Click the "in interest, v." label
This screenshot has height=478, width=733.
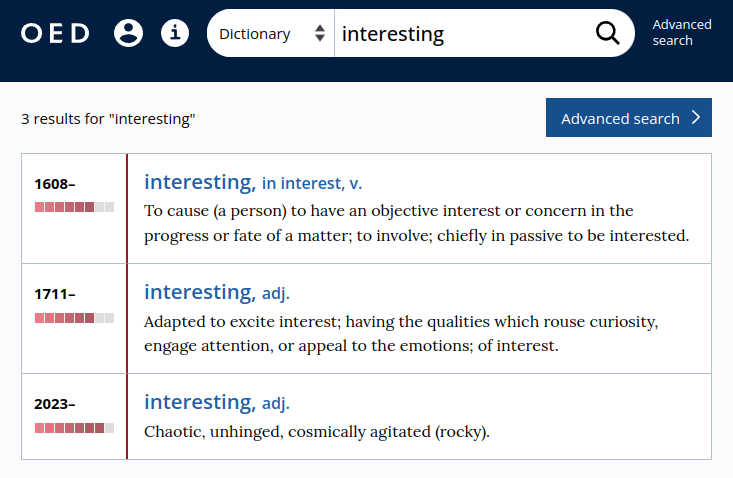pos(312,183)
